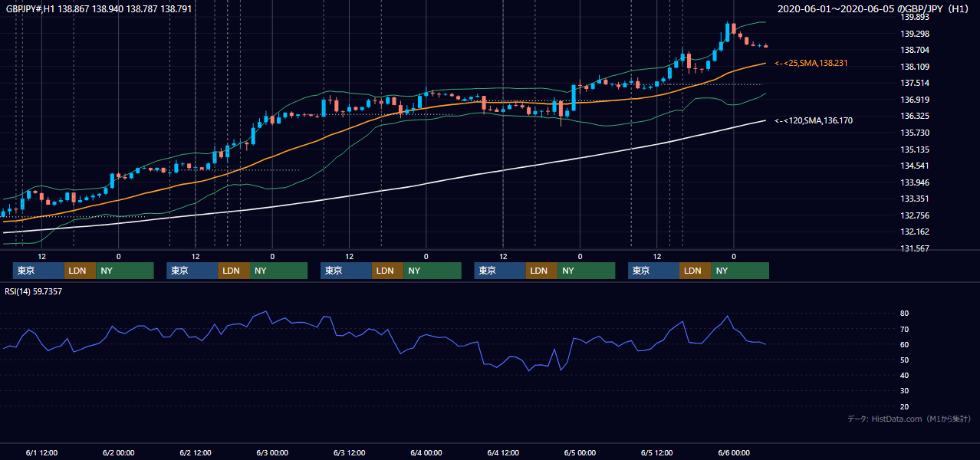Image resolution: width=980 pixels, height=460 pixels.
Task: Click price axis label 138.704
Action: [x=915, y=50]
